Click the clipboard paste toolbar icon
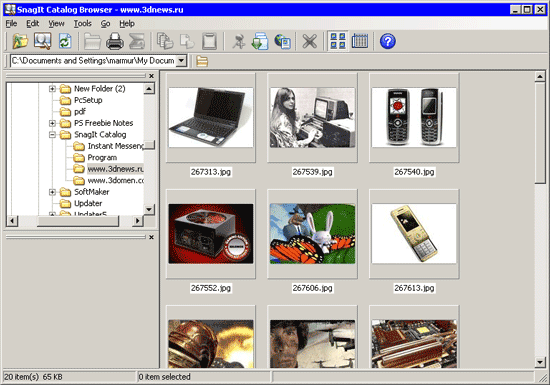This screenshot has height=385, width=550. coord(209,41)
